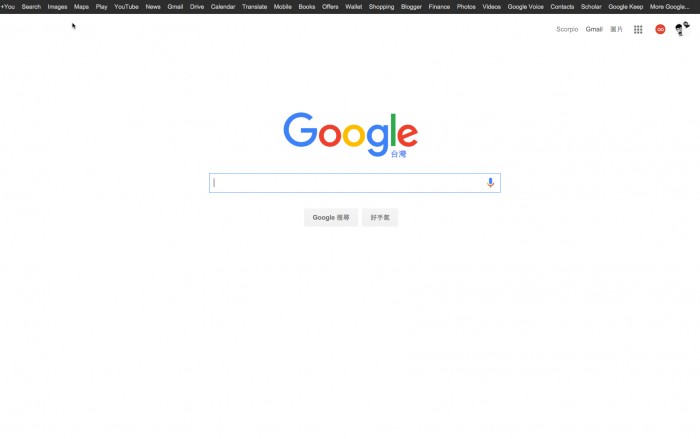
Task: Start voice search with microphone icon
Action: tap(490, 183)
